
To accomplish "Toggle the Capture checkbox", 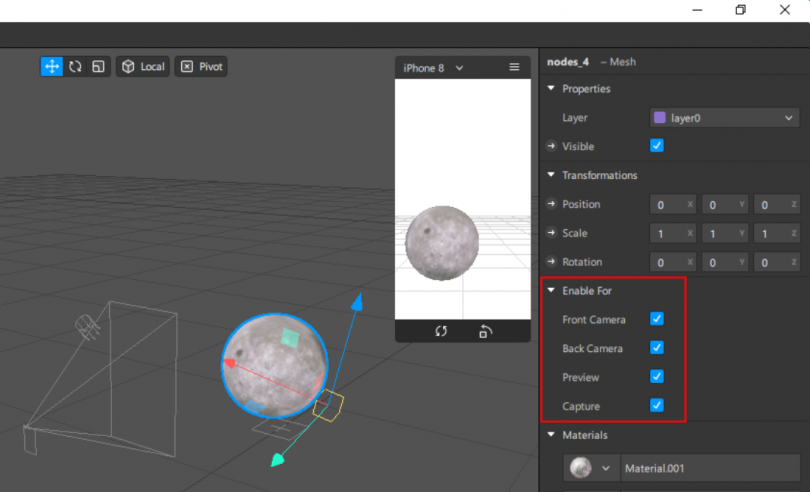I will [x=657, y=405].
